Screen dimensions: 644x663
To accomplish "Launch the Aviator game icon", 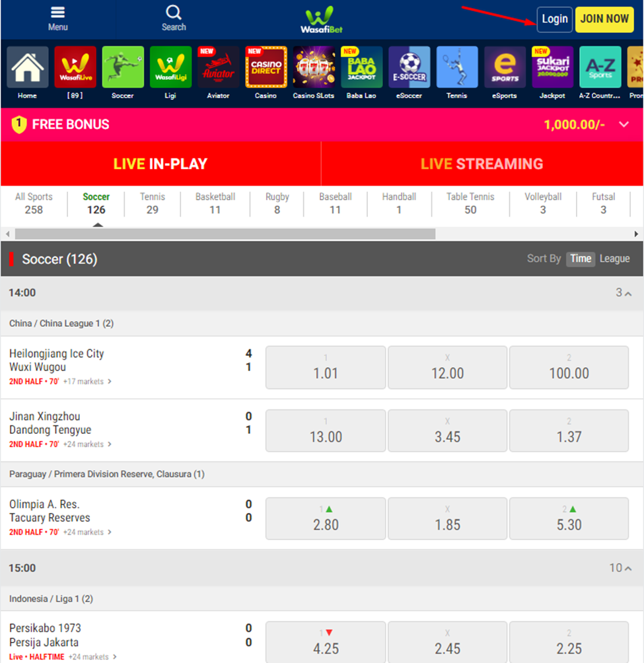I will 219,67.
